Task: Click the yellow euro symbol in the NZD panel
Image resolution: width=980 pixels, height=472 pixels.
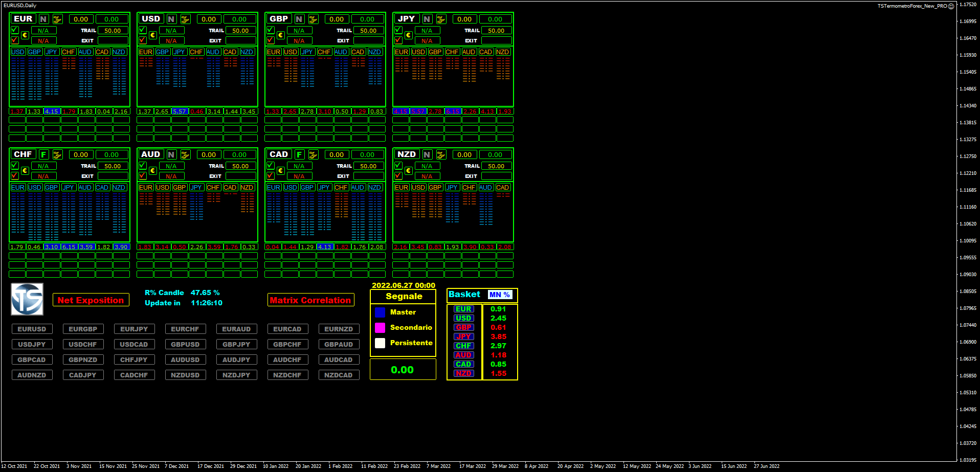Action: tap(408, 171)
